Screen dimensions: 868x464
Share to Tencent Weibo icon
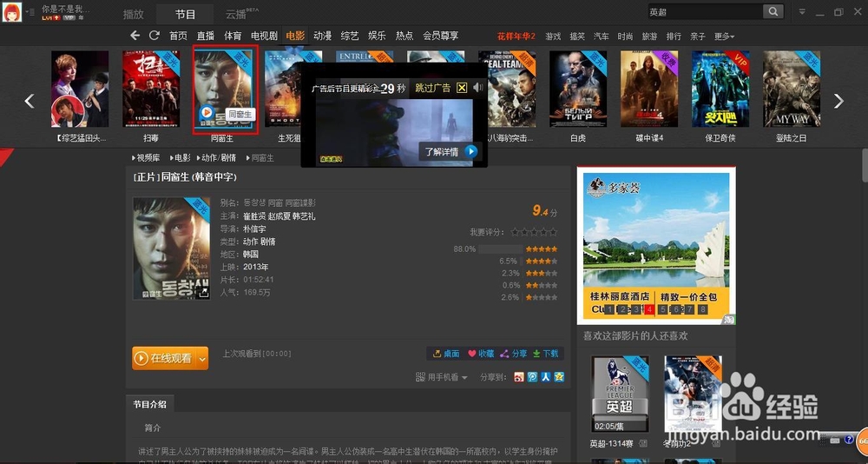[x=532, y=377]
